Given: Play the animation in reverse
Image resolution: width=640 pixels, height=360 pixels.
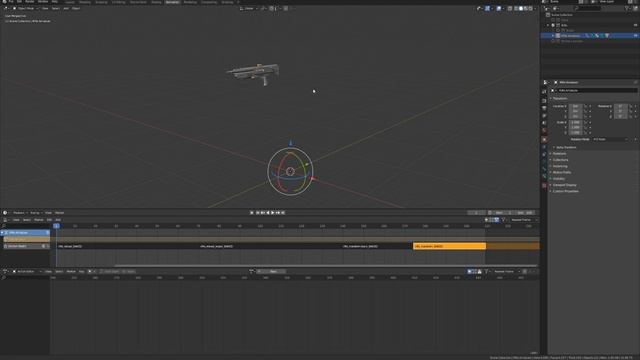Looking at the screenshot, I should pyautogui.click(x=268, y=213).
